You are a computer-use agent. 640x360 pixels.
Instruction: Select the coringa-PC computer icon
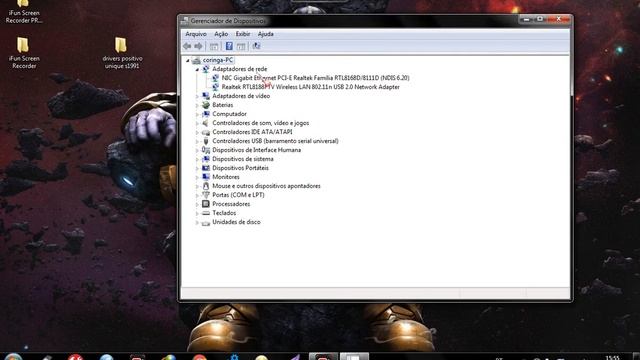click(196, 60)
